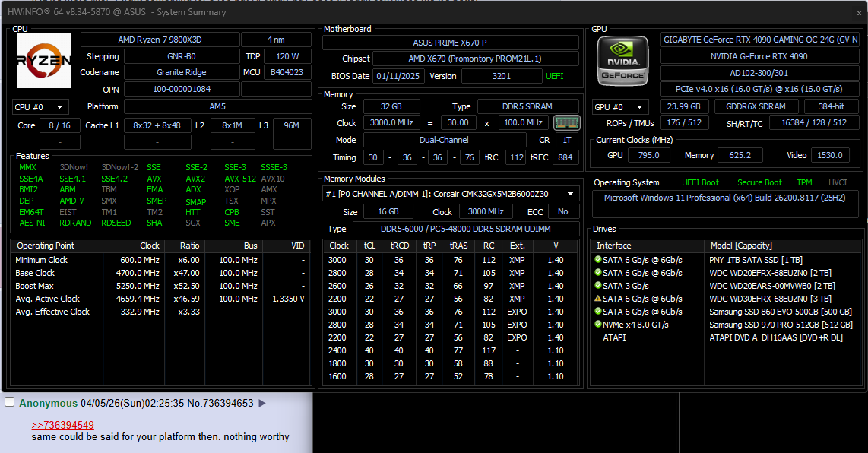Click the tRCD column header in timings table
Image resolution: width=868 pixels, height=453 pixels.
400,246
